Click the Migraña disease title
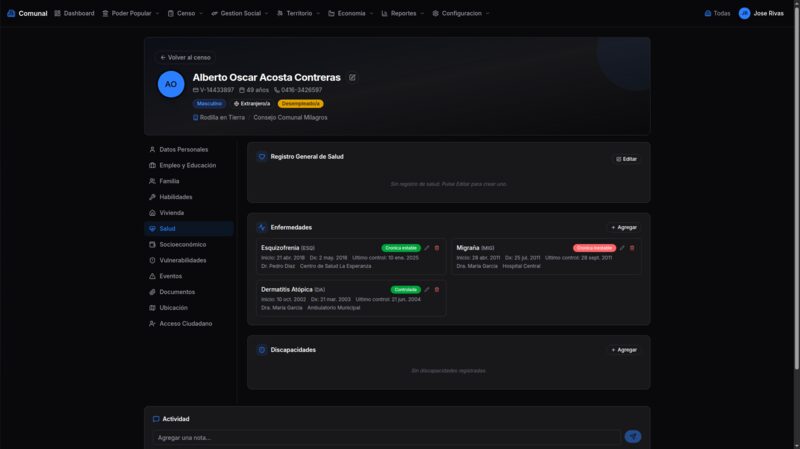 click(468, 248)
